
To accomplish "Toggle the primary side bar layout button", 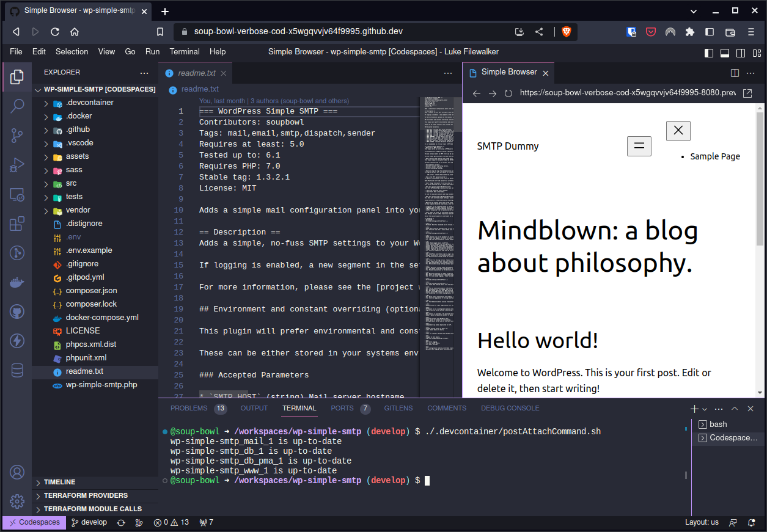I will 709,53.
